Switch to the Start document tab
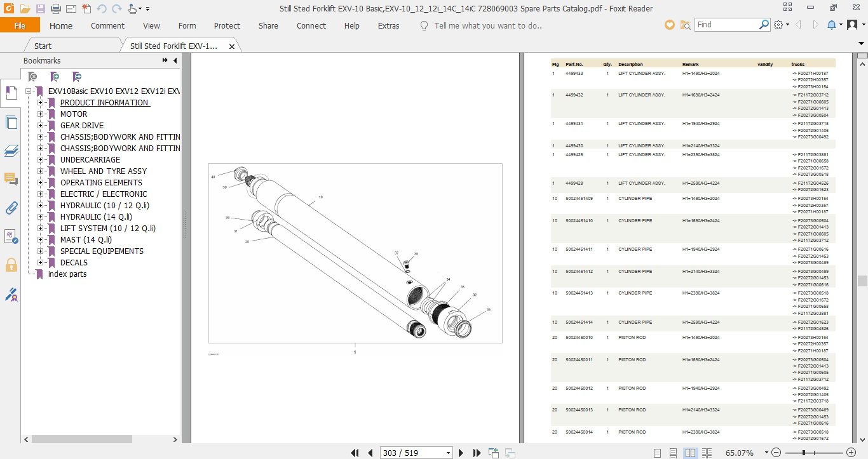The height and width of the screenshot is (459, 868). coord(43,46)
